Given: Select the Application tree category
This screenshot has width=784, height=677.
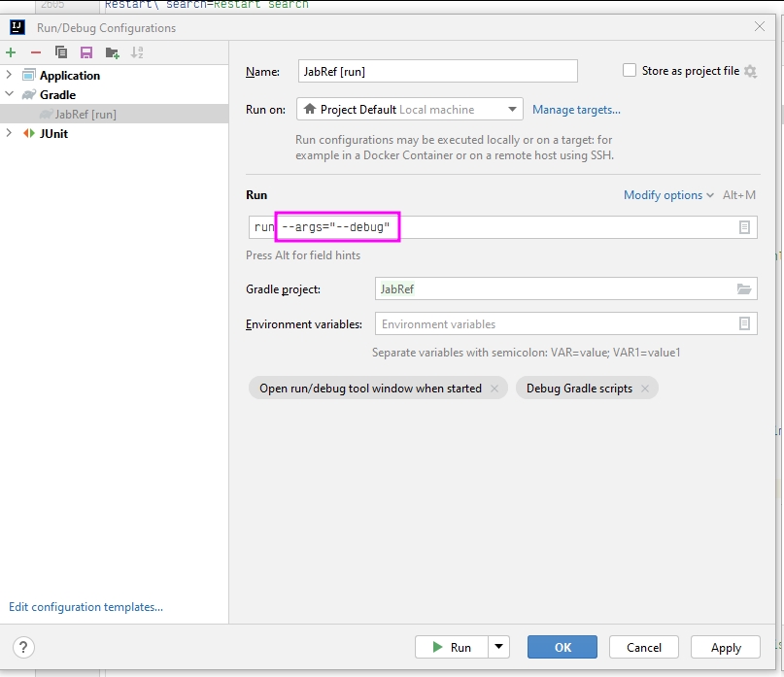Looking at the screenshot, I should click(x=70, y=76).
